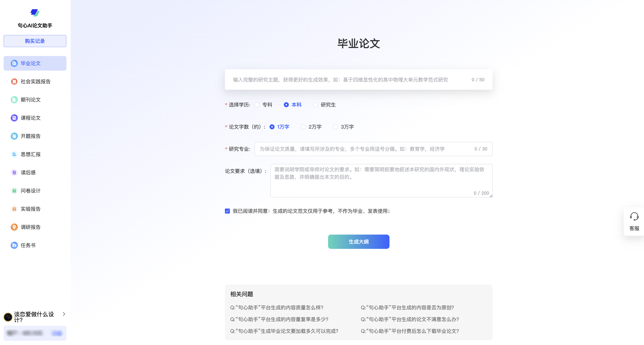This screenshot has width=644, height=345.
Task: Click the 问卷设计 sidebar icon
Action: click(14, 191)
